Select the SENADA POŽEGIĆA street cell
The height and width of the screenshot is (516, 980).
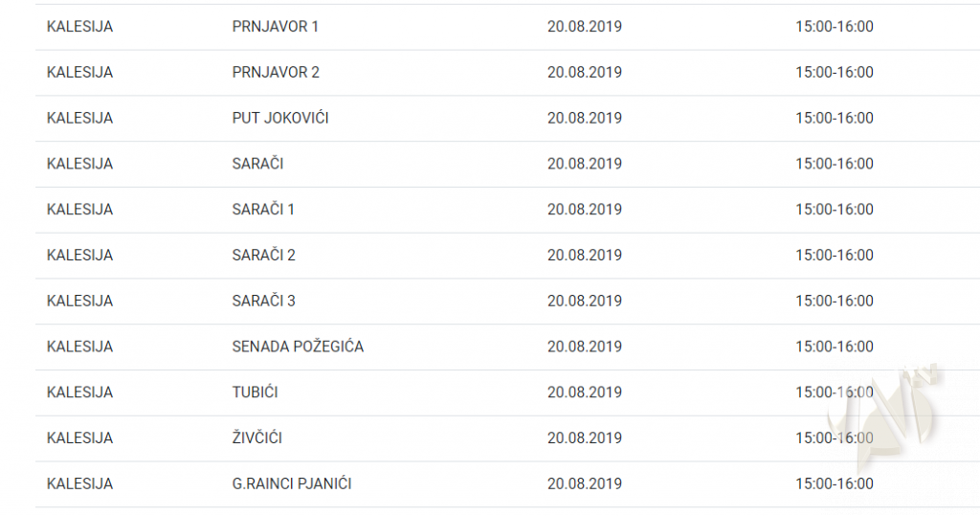click(x=298, y=347)
